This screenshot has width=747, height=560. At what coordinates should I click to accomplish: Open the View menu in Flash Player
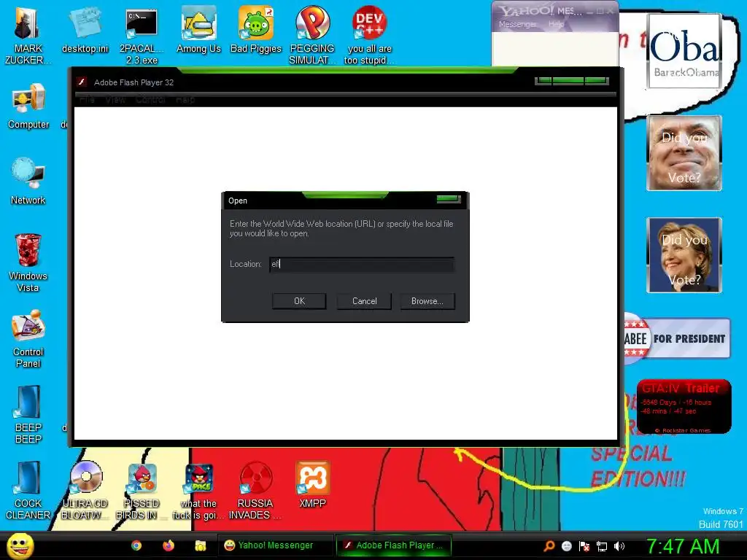tap(115, 99)
